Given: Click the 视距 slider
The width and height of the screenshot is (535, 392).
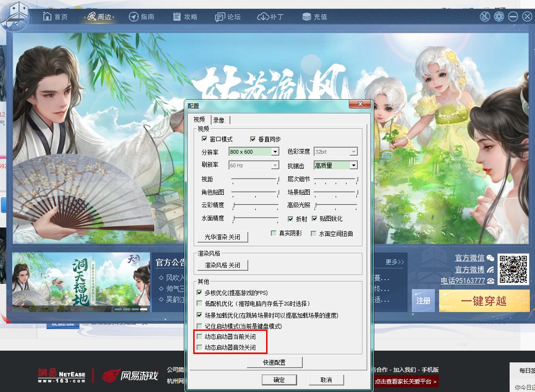Looking at the screenshot, I should (255, 179).
